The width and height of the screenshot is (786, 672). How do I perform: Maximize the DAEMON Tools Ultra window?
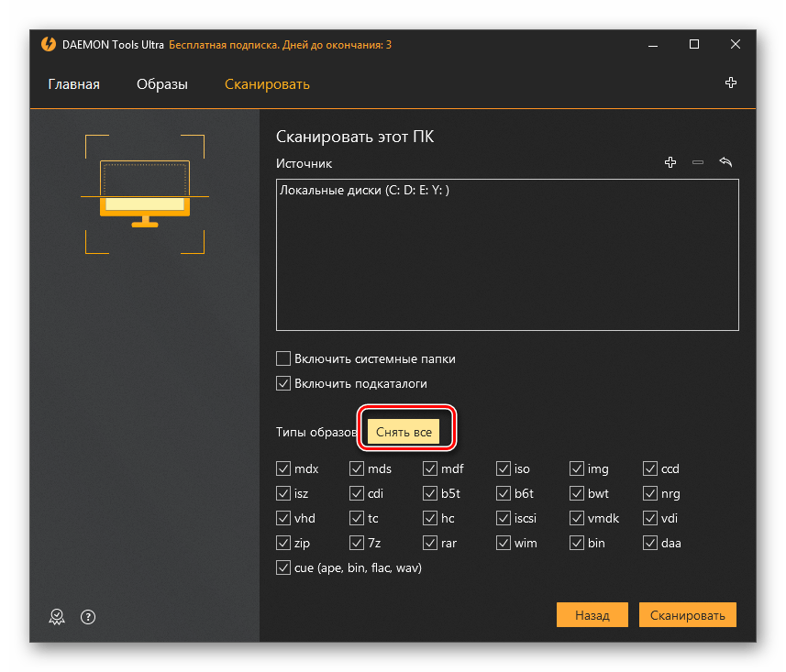(694, 45)
